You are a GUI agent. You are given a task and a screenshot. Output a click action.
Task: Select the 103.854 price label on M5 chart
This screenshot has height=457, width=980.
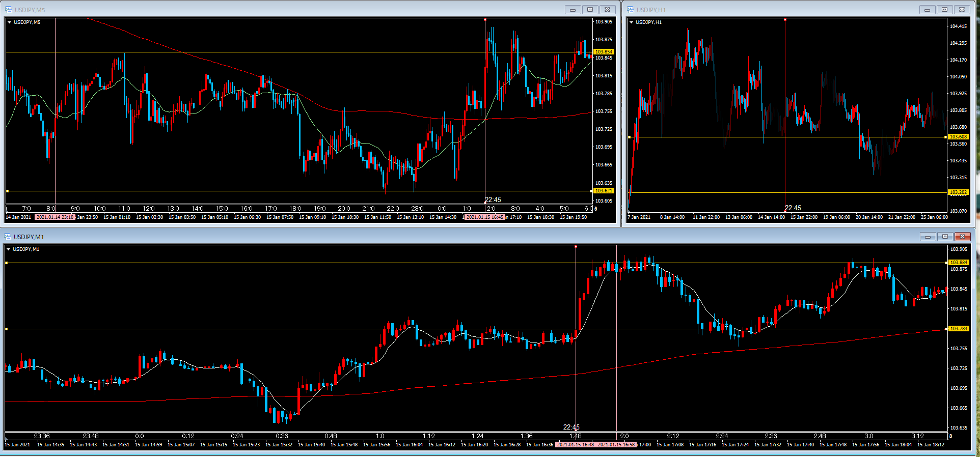pyautogui.click(x=604, y=52)
